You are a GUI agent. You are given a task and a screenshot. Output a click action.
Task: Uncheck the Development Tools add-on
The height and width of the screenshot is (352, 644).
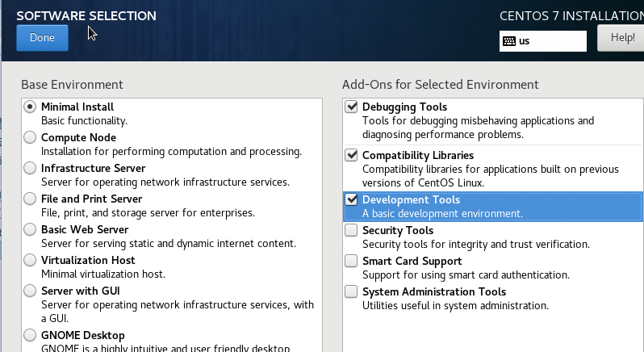(x=351, y=199)
